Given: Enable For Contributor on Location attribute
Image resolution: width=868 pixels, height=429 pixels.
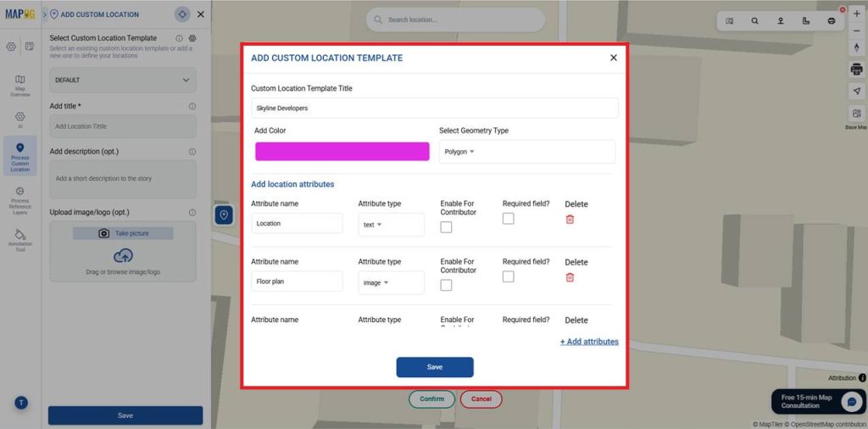Looking at the screenshot, I should (446, 227).
